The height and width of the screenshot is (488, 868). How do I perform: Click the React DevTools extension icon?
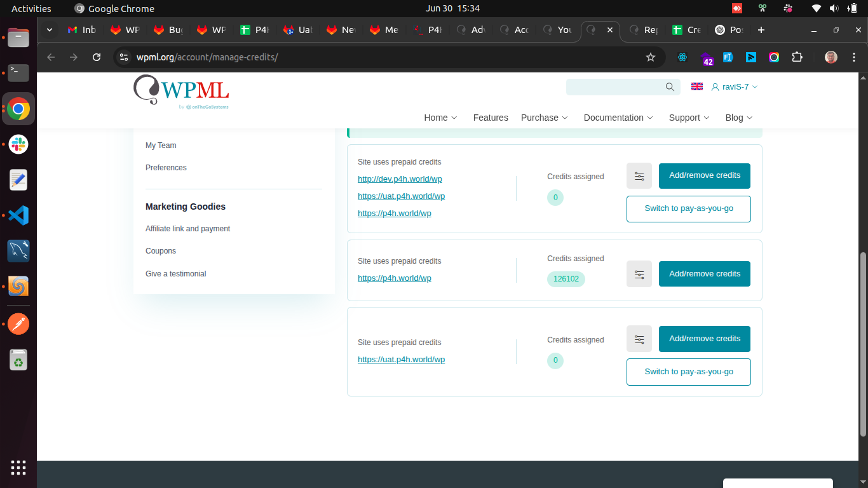coord(682,57)
